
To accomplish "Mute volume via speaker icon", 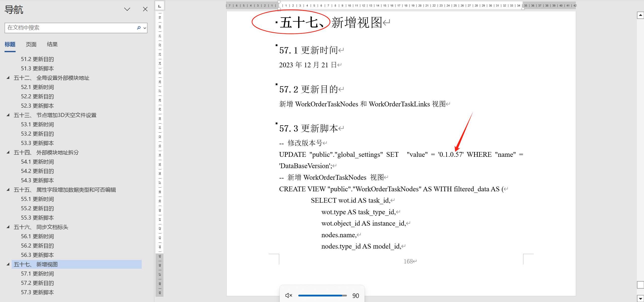I will [289, 295].
